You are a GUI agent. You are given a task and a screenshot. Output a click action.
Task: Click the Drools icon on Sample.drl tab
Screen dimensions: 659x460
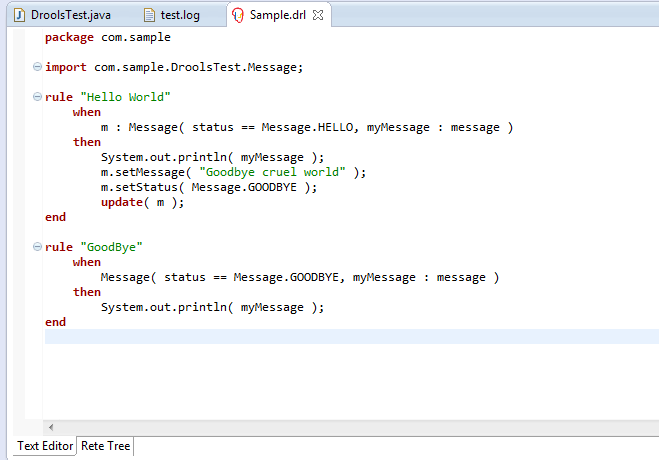(x=238, y=15)
